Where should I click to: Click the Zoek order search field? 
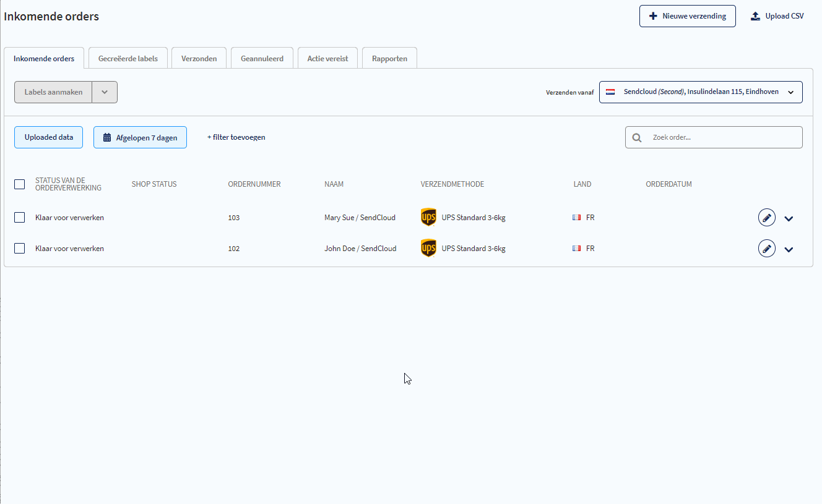click(714, 137)
